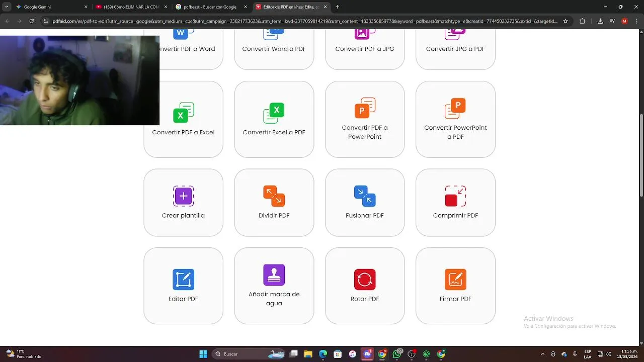The height and width of the screenshot is (362, 644).
Task: Bookmark this page with the star icon
Action: (566, 21)
